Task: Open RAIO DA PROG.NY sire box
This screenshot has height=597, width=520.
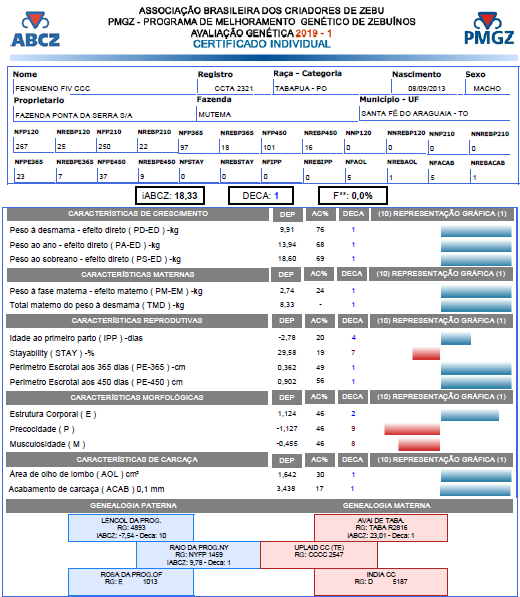Action: [x=198, y=555]
